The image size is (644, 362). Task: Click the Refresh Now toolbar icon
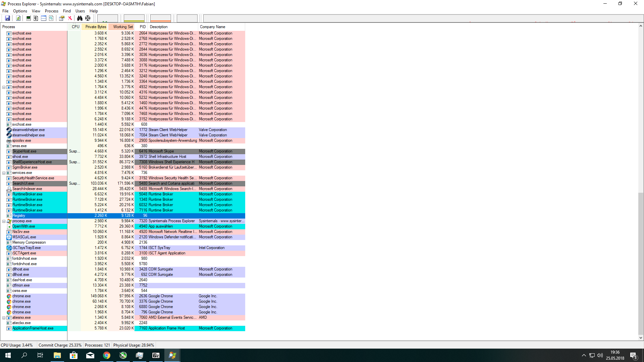tap(18, 18)
